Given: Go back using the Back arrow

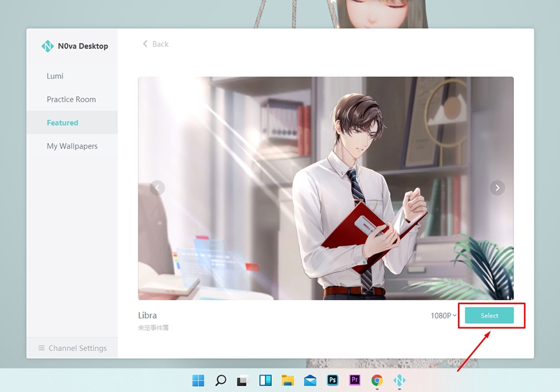Looking at the screenshot, I should click(155, 44).
